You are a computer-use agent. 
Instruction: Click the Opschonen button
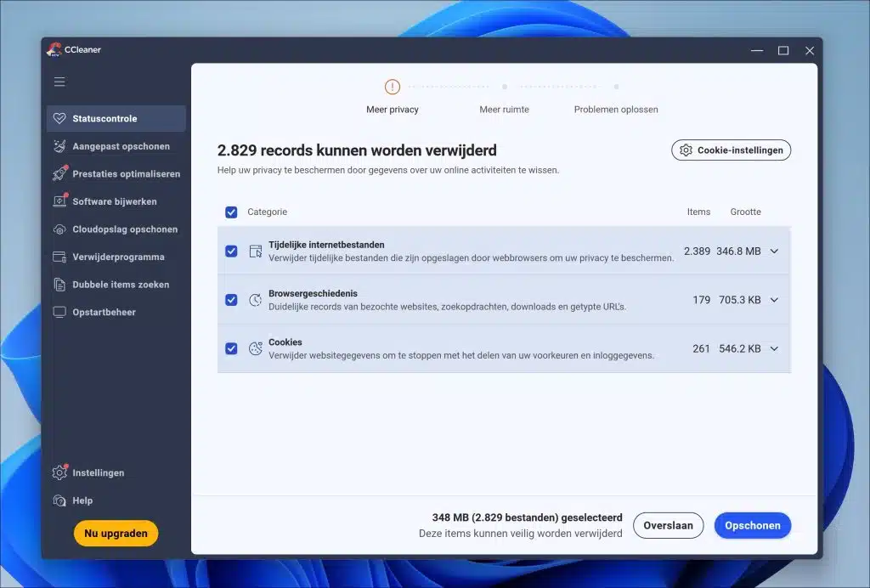pyautogui.click(x=753, y=525)
